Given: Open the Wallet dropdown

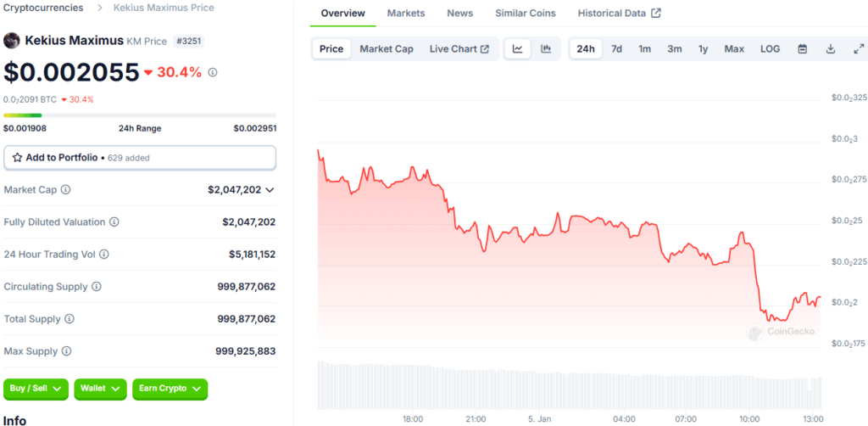Looking at the screenshot, I should pyautogui.click(x=100, y=389).
